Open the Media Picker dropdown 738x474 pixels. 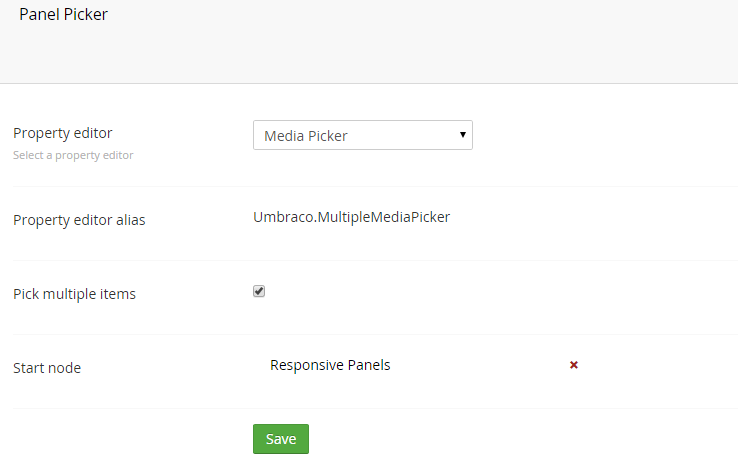(x=362, y=135)
